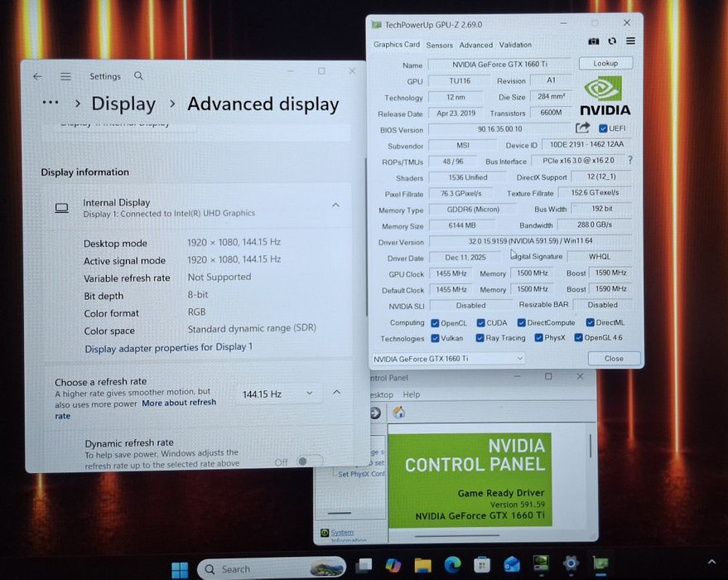Open Task View from taskbar
Image resolution: width=728 pixels, height=580 pixels.
[x=364, y=566]
